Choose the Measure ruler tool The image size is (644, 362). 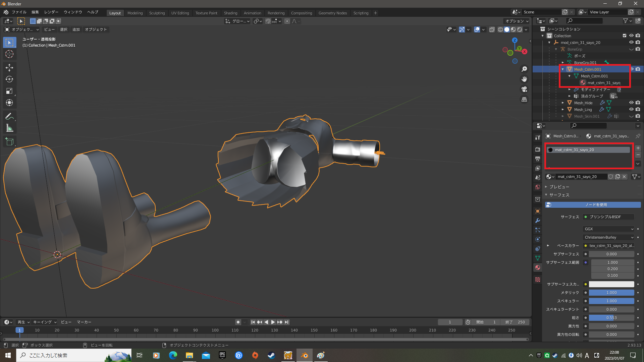pos(9,128)
